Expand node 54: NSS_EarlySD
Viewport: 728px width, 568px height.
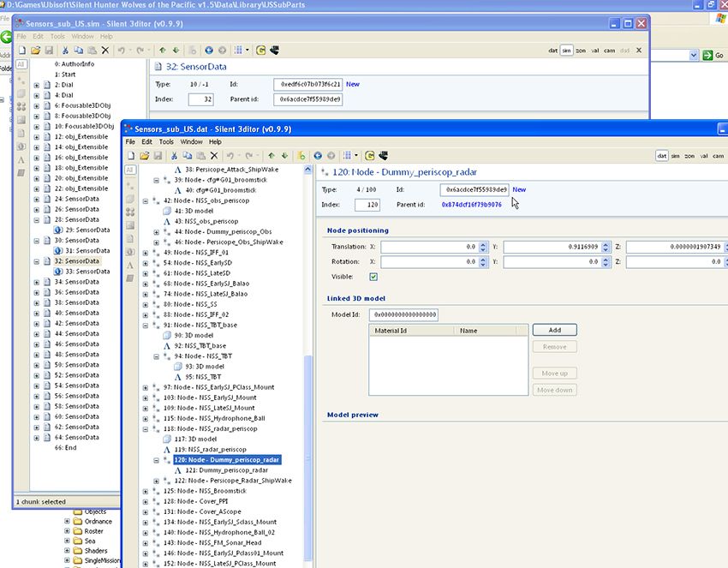146,263
